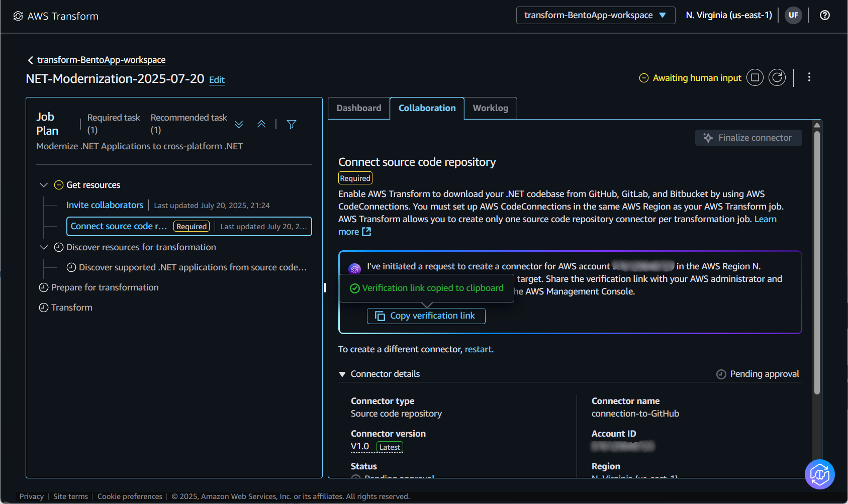The image size is (848, 504).
Task: Select Discover supported .NET applications task
Action: pos(193,267)
